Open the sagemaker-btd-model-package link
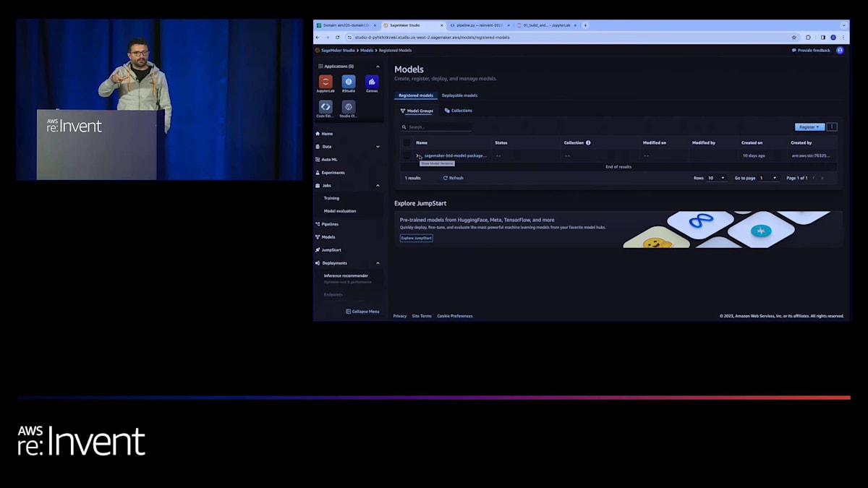Viewport: 868px width, 488px height. click(456, 155)
